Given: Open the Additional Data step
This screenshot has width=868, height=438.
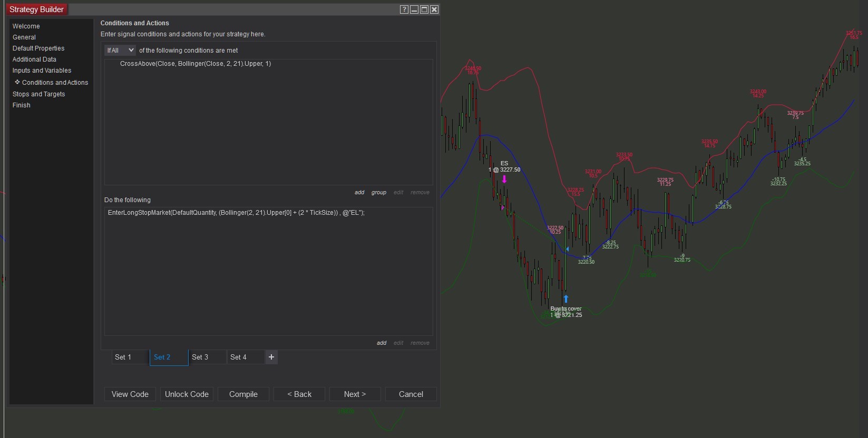Looking at the screenshot, I should [x=34, y=59].
